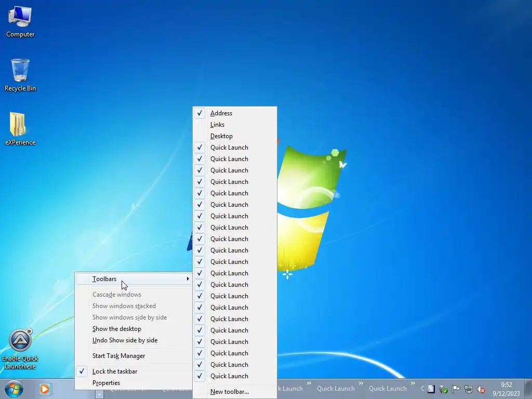The image size is (532, 399).
Task: Click Safely Remove Hardware tray icon
Action: pos(444,390)
